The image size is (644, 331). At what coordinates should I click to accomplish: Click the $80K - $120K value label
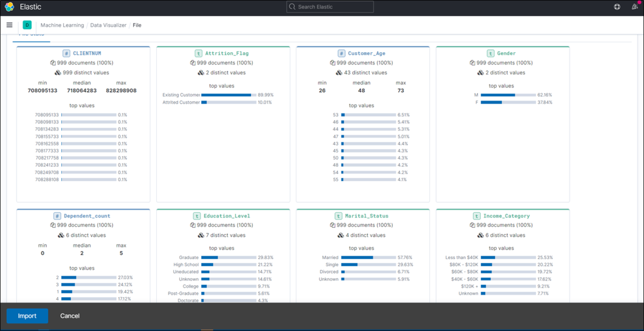click(464, 264)
